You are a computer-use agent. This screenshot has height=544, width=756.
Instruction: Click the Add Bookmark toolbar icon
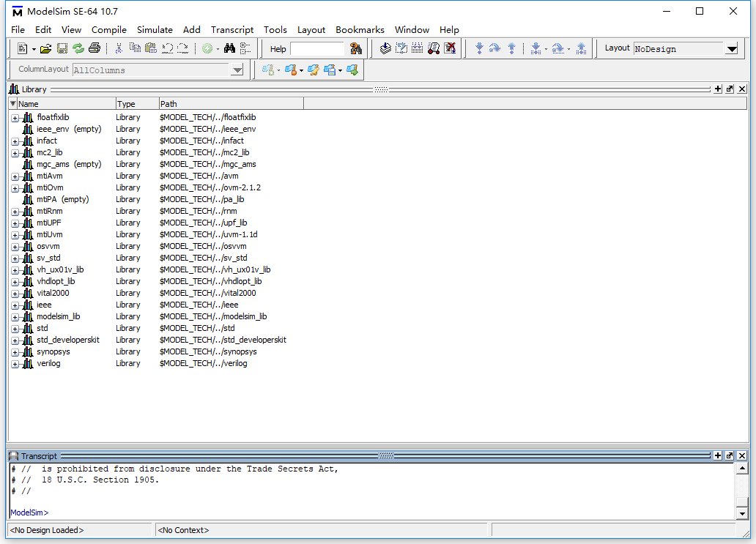tap(267, 70)
